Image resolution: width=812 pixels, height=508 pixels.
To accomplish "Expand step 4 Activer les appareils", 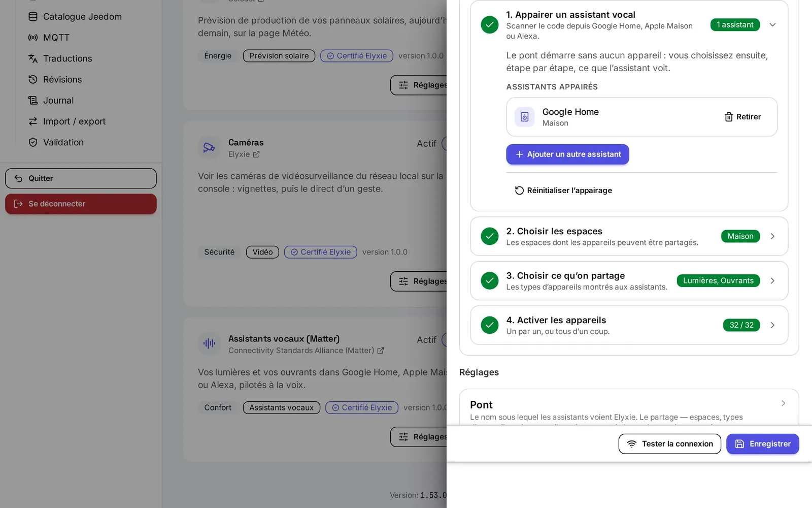I will click(772, 325).
